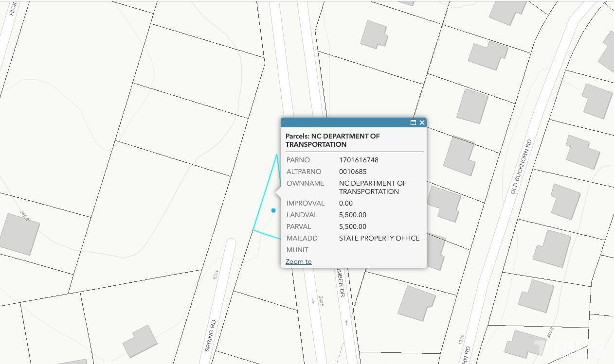Viewport: 614px width, 364px height.
Task: Click the PARVAL value 5,500.00
Action: coord(353,226)
